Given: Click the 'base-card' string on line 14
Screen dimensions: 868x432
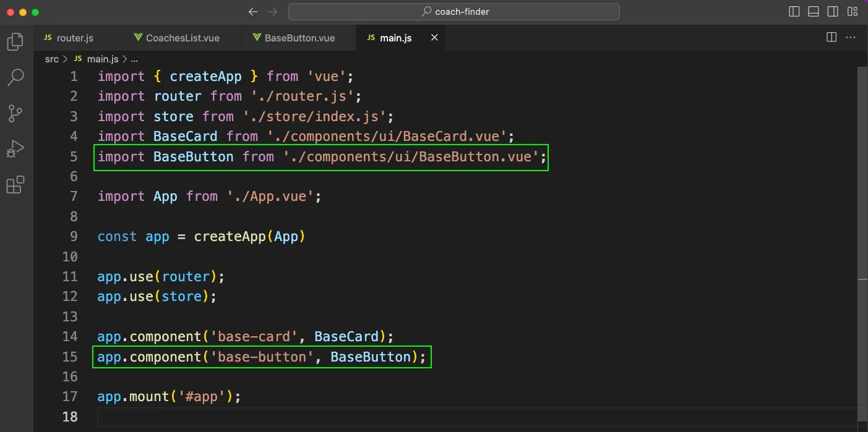Looking at the screenshot, I should click(x=254, y=336).
